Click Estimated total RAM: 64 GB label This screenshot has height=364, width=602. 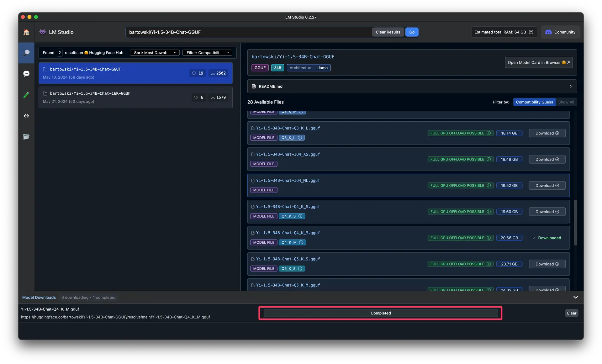(500, 32)
